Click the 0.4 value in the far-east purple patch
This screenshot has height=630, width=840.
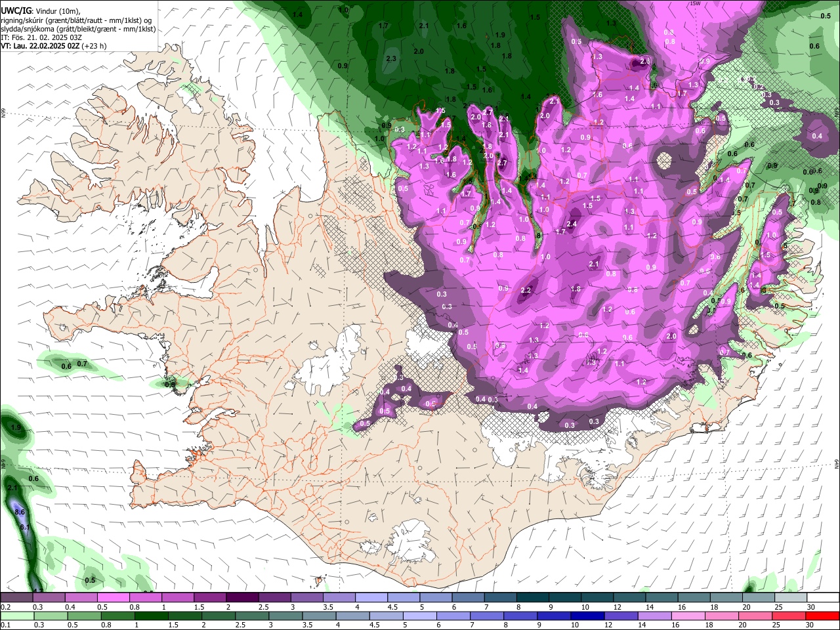pos(817,136)
